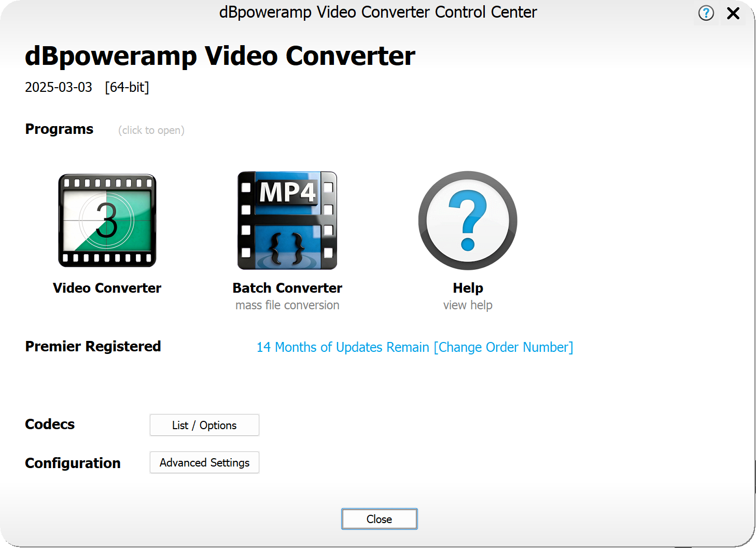The image size is (756, 548).
Task: Click the small help icon in the title bar
Action: click(706, 13)
